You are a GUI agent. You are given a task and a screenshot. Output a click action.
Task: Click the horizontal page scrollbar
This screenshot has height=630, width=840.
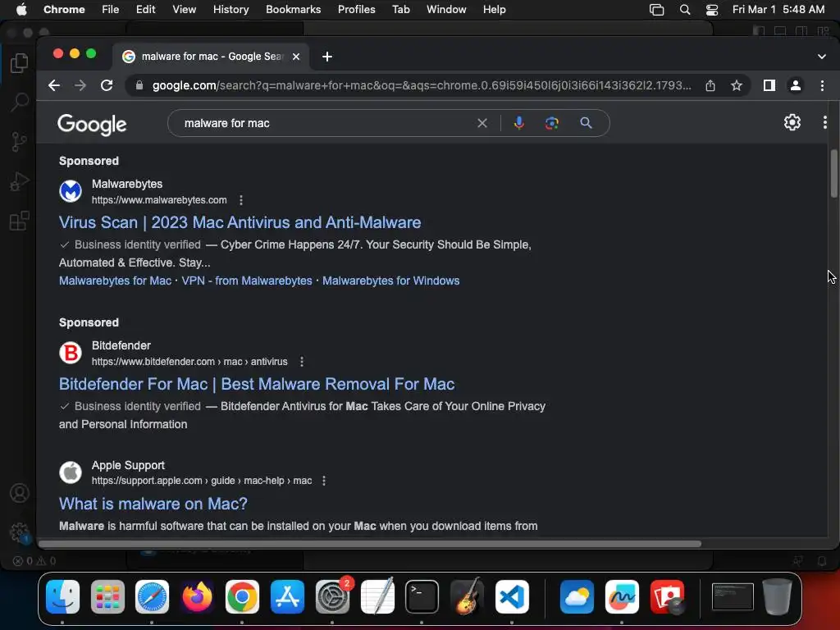click(x=370, y=544)
